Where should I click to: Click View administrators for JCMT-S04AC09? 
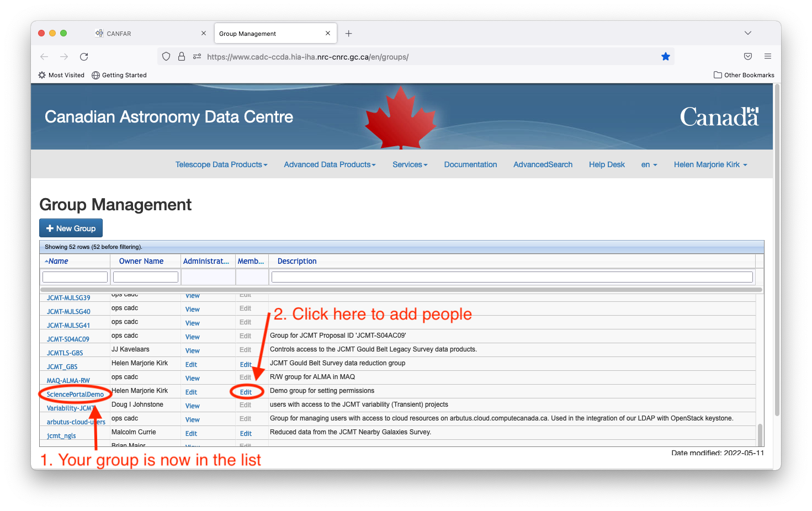(192, 337)
